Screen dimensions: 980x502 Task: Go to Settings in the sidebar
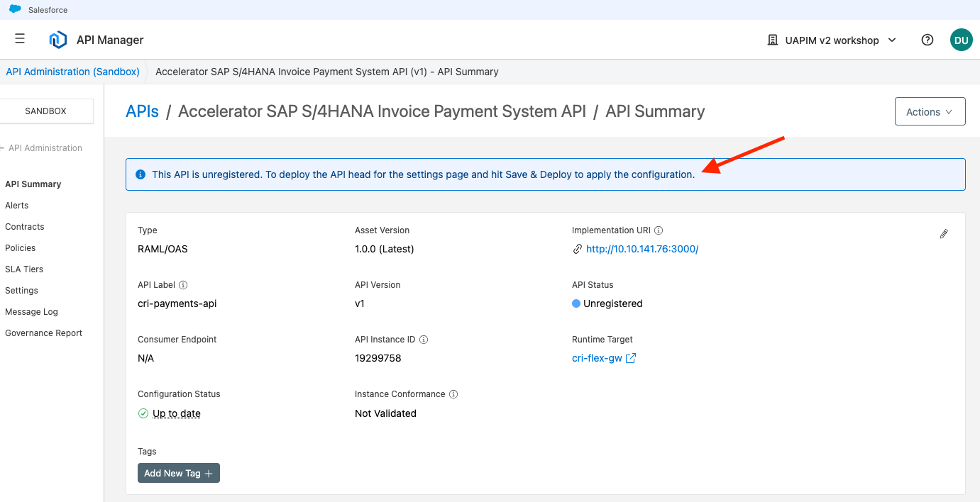click(x=22, y=291)
